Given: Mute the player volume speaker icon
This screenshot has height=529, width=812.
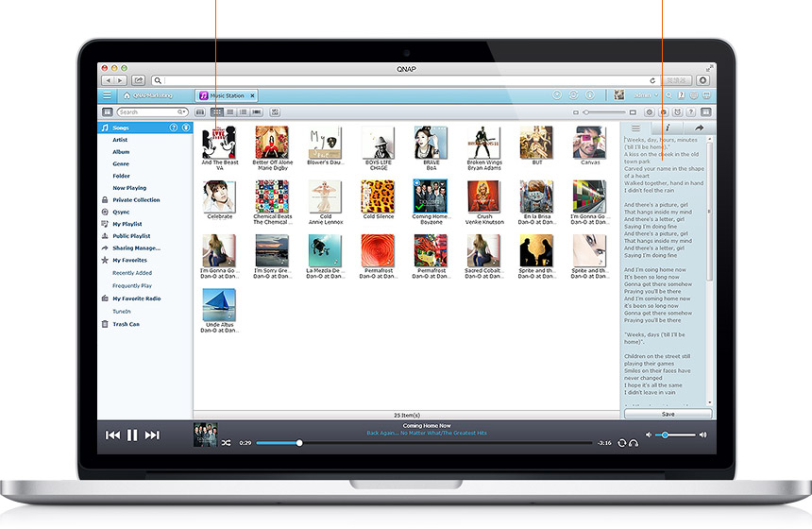Looking at the screenshot, I should (651, 435).
